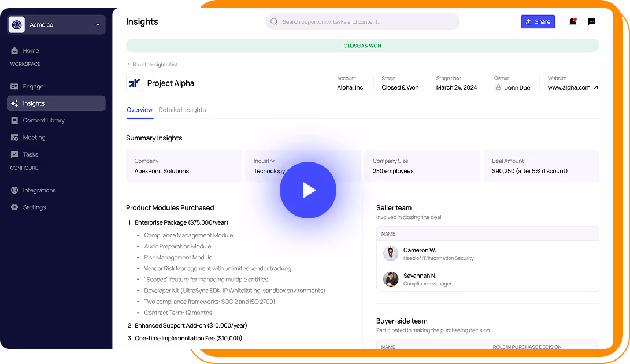Click the Share button
The width and height of the screenshot is (630, 364).
pyautogui.click(x=538, y=22)
